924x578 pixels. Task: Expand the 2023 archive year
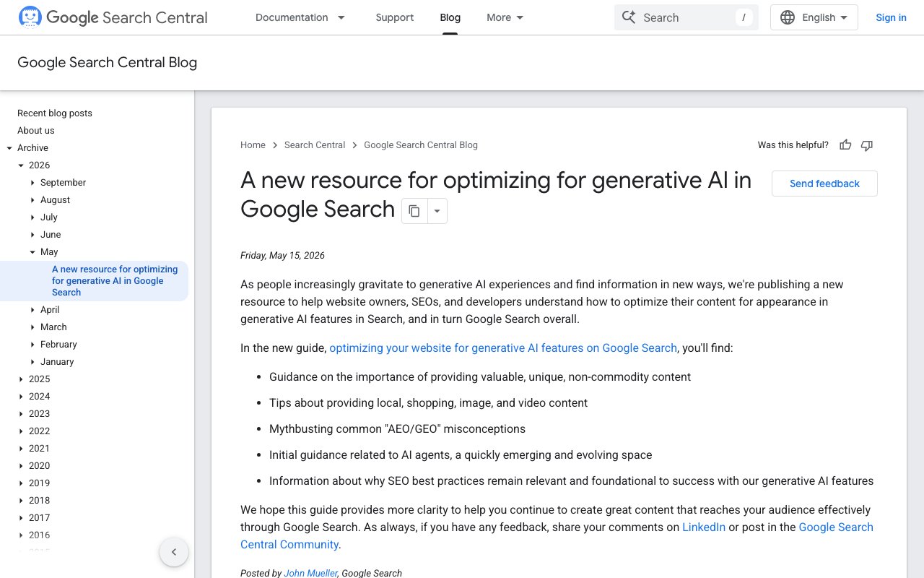(21, 414)
